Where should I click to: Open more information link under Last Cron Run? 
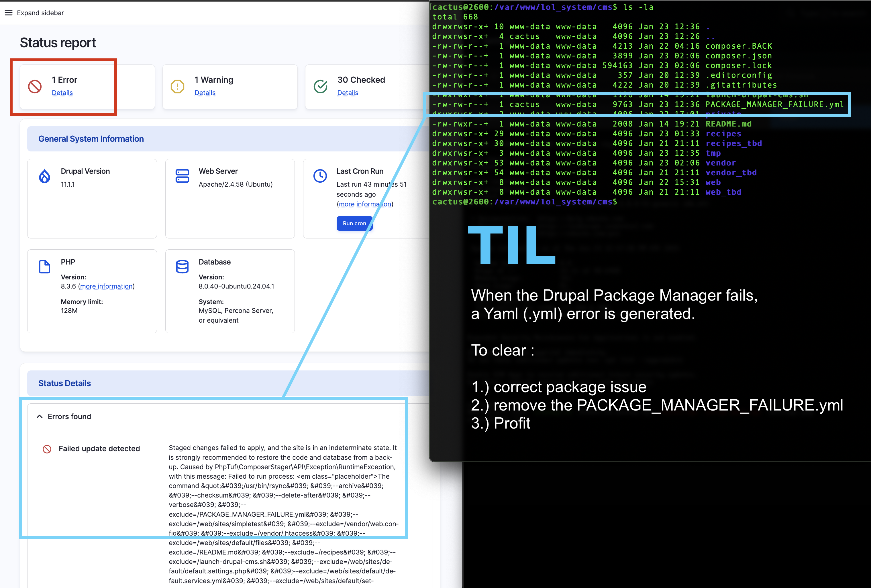(x=365, y=204)
